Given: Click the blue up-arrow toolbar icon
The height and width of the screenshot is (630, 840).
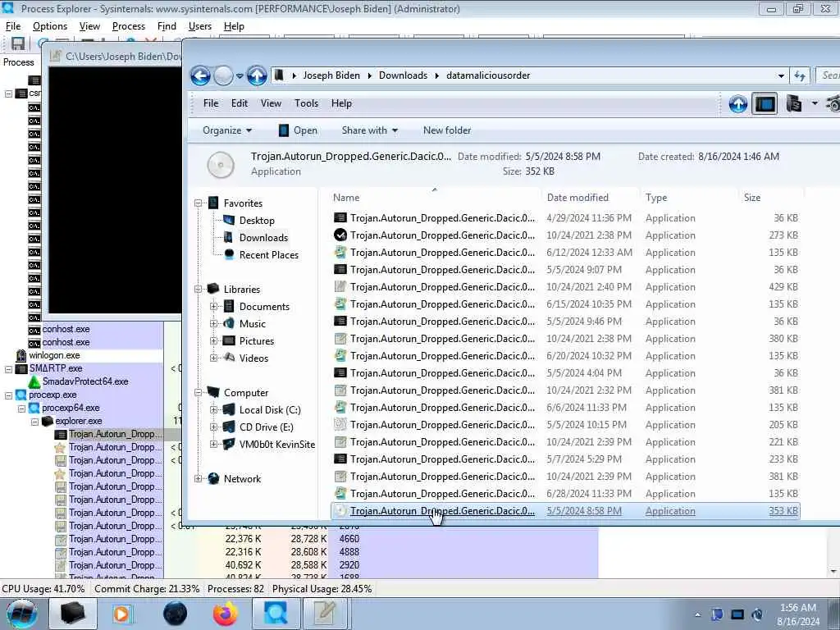Looking at the screenshot, I should pos(737,103).
